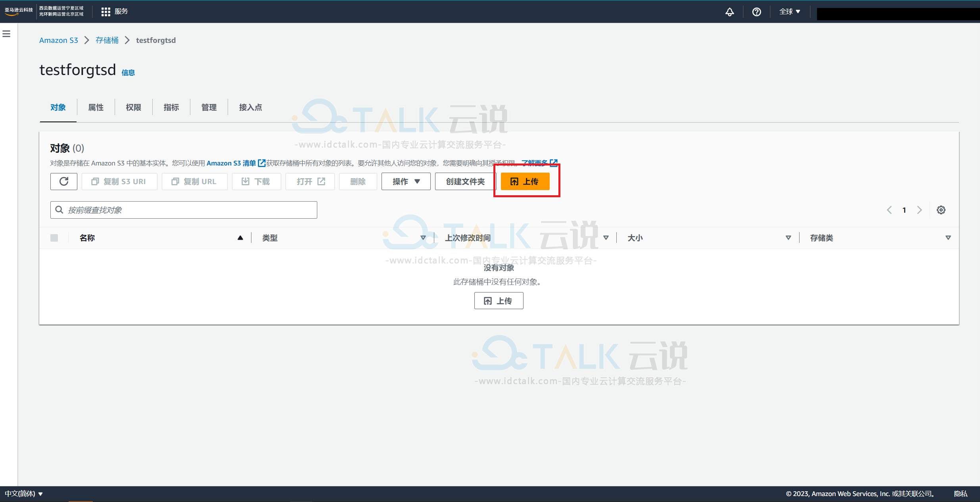Open the language selector dropdown

24,494
